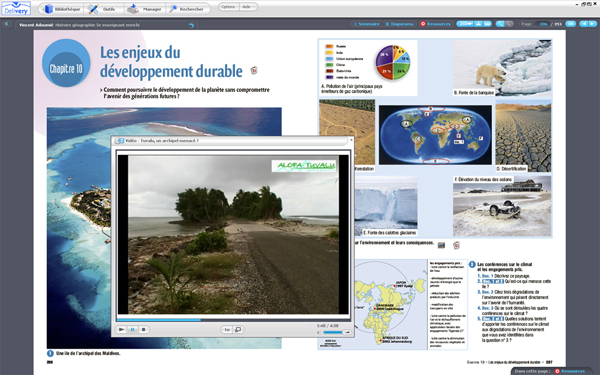
Task: Switch to Diaporama slideshow mode
Action: coord(399,24)
